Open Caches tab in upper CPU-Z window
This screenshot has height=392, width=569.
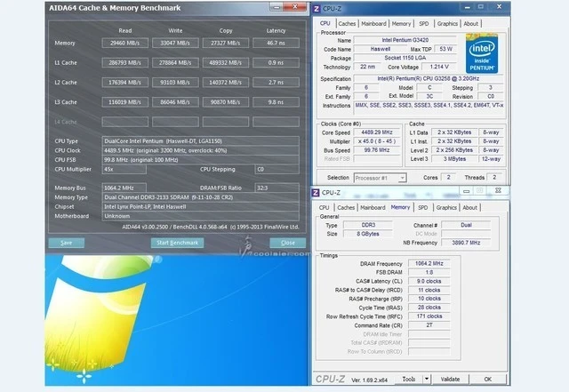coord(347,24)
